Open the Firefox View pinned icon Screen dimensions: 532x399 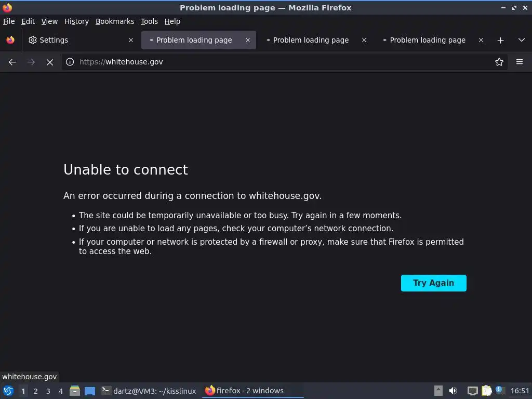click(x=10, y=40)
